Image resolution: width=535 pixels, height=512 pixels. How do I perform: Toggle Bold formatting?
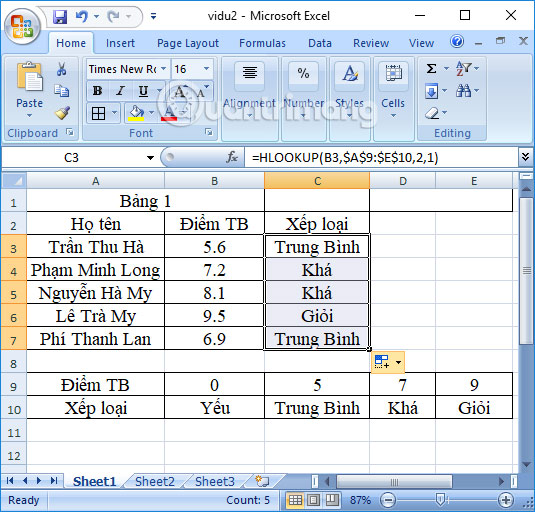(98, 91)
